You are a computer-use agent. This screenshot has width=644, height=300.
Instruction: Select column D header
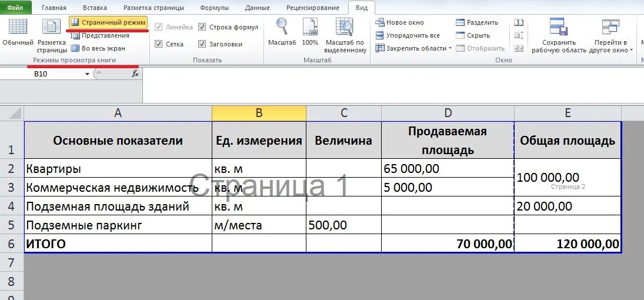[448, 114]
